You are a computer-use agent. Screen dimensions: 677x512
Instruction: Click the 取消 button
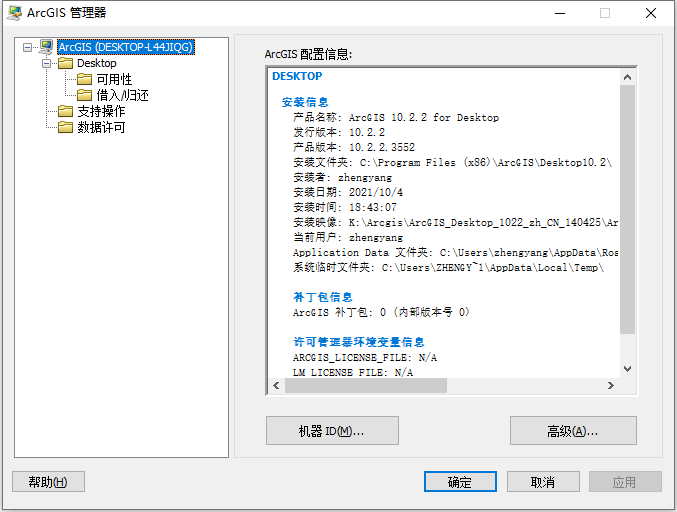pyautogui.click(x=543, y=481)
